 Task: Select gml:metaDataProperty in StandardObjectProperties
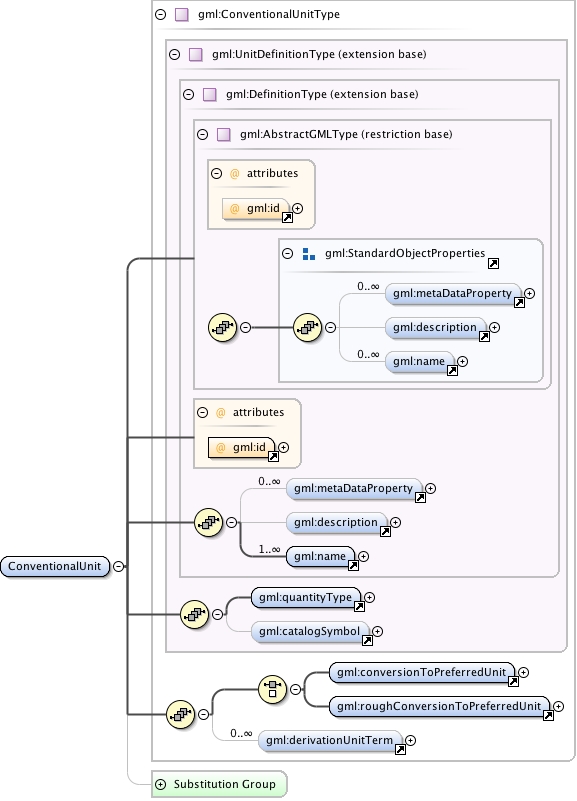pyautogui.click(x=453, y=293)
